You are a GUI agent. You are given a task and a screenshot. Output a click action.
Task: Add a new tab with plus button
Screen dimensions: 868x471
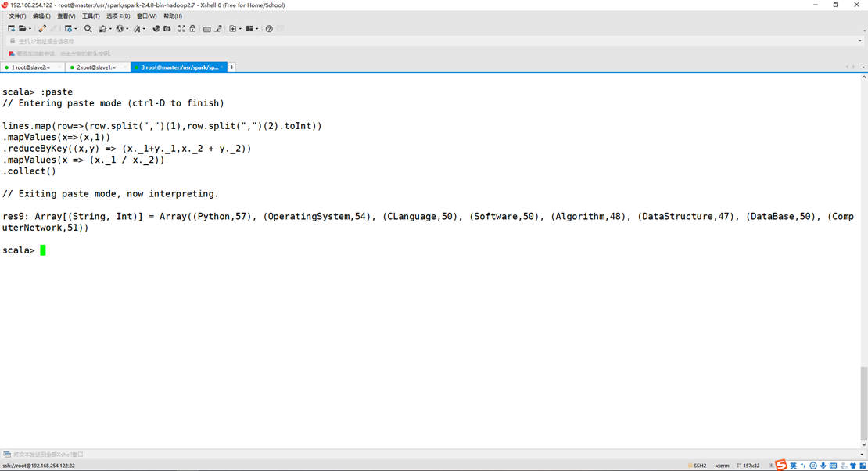click(232, 67)
